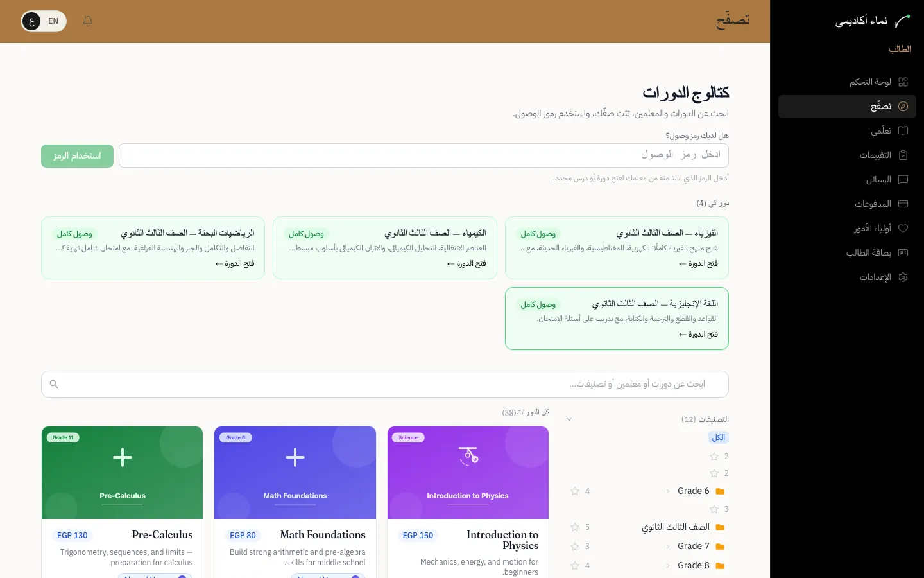The image size is (924, 578).
Task: Star the Grade 8 category
Action: tap(575, 566)
